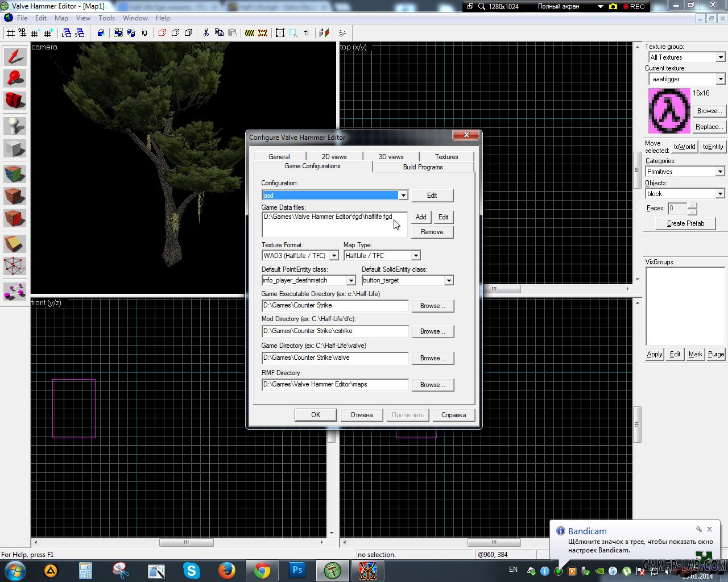Select the red Camera tool
The width and height of the screenshot is (728, 582).
[x=15, y=101]
